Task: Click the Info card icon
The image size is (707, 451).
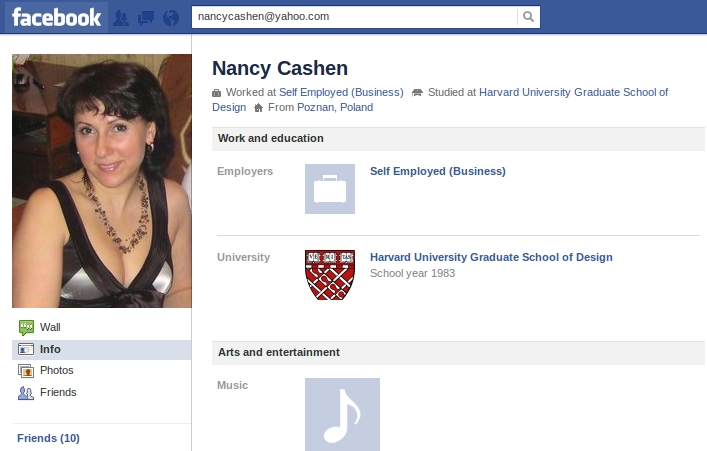Action: (26, 350)
